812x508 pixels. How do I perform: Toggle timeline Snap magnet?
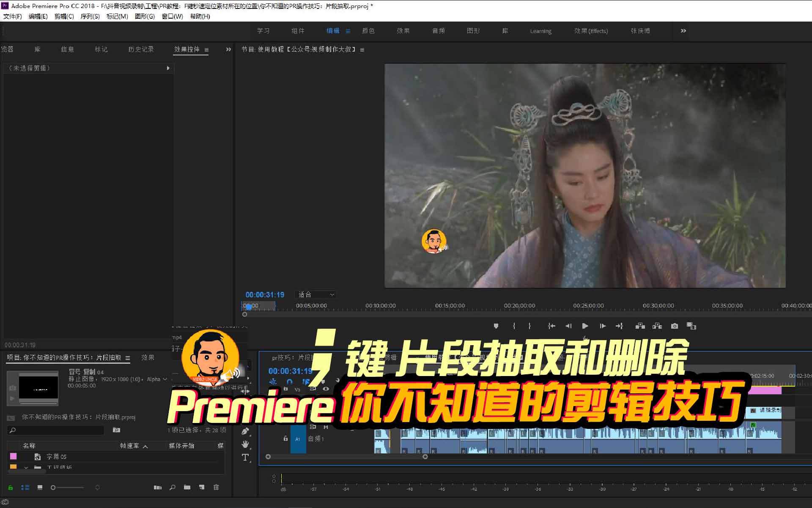click(x=289, y=382)
